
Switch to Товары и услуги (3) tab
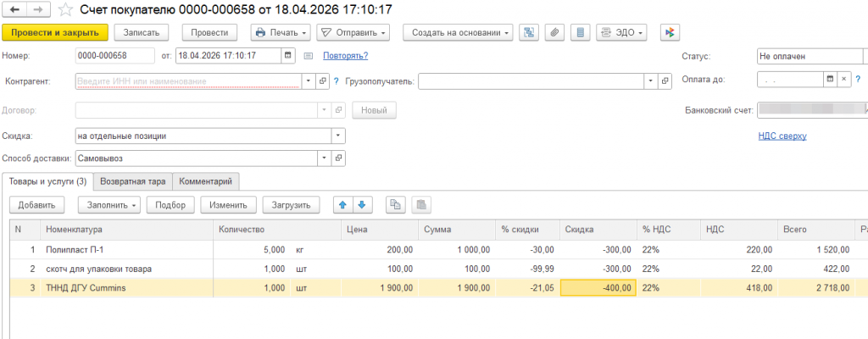coord(47,181)
